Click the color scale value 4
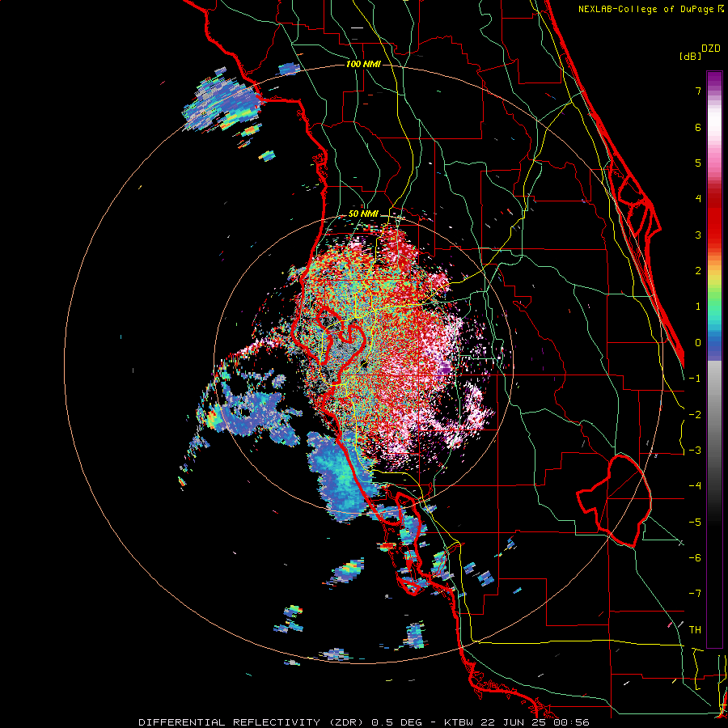The width and height of the screenshot is (728, 728). point(698,199)
